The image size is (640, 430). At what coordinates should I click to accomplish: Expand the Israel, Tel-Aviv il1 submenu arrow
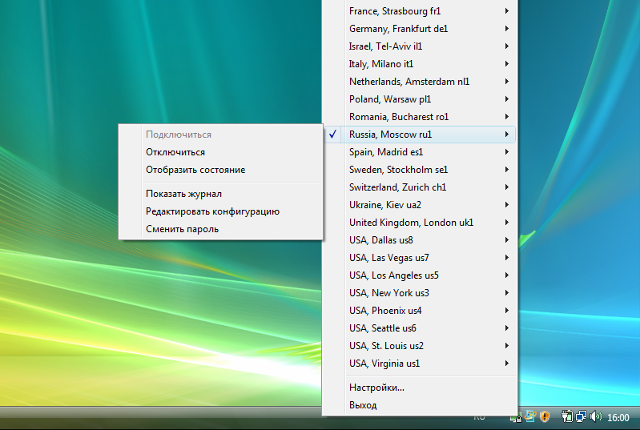click(507, 46)
